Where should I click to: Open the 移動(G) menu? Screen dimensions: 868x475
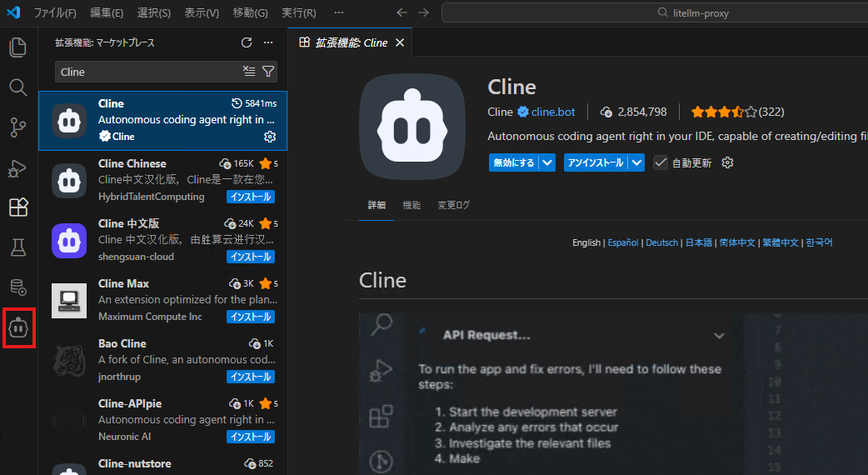pyautogui.click(x=250, y=12)
